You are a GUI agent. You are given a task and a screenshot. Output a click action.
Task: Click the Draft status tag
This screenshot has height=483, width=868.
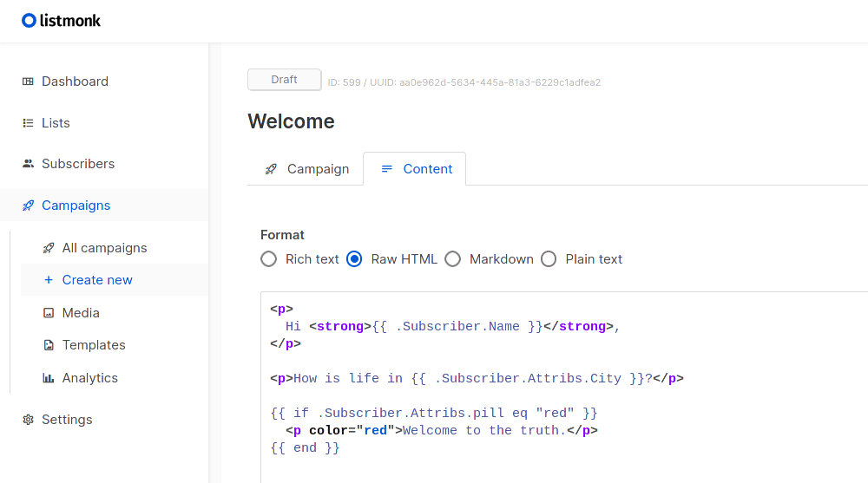coord(284,80)
